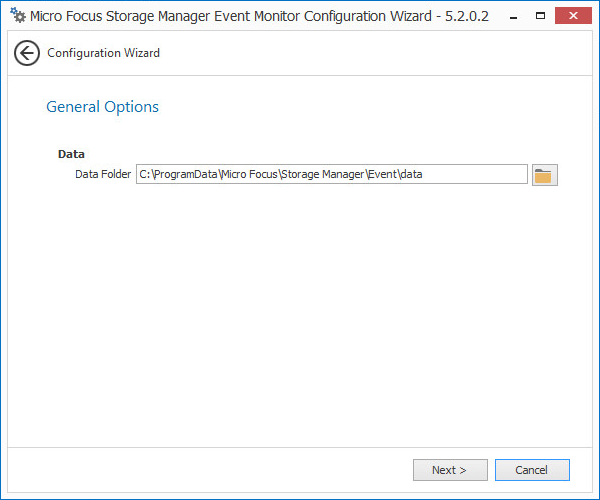Viewport: 600px width, 500px height.
Task: Select the Configuration Wizard header label
Action: 103,54
